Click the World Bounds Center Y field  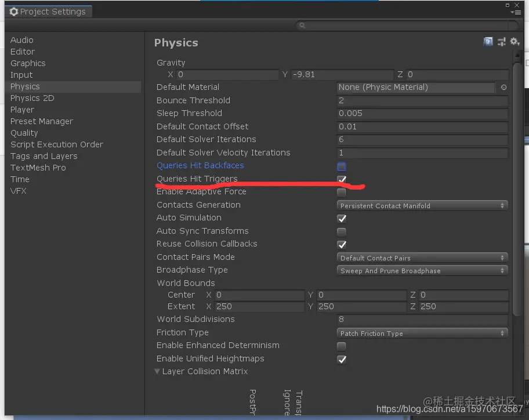click(x=362, y=295)
